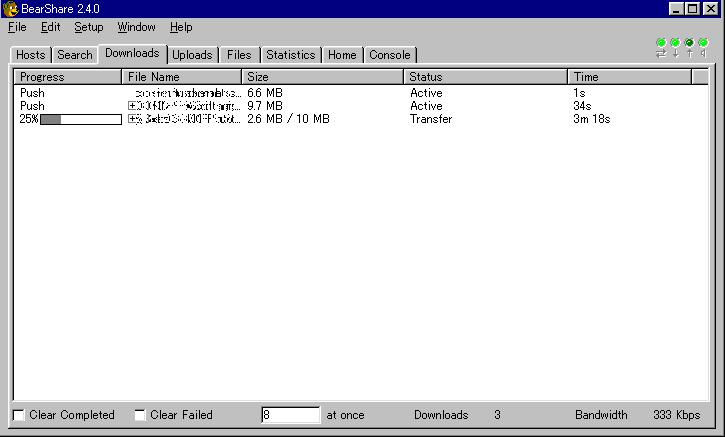
Task: Click the 3m 18s time value
Action: [x=592, y=119]
